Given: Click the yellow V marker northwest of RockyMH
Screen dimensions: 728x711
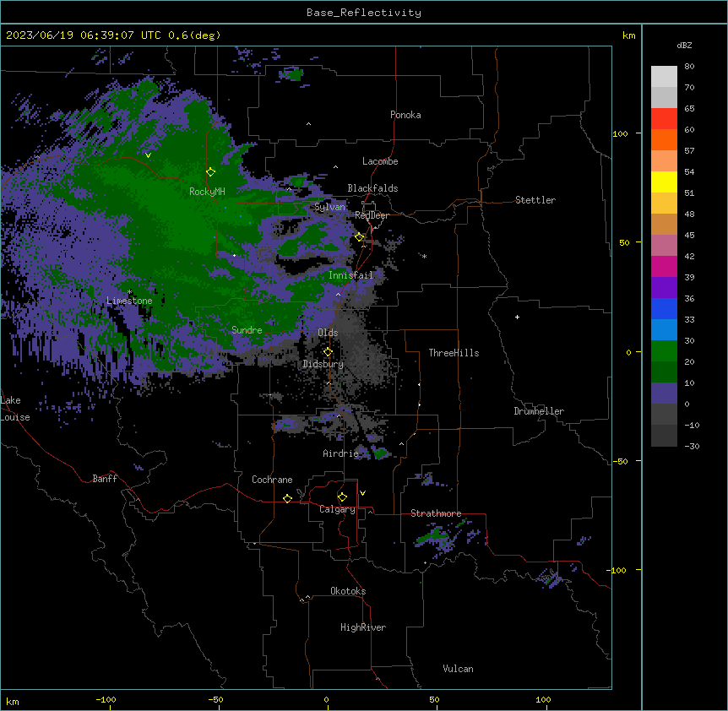Looking at the screenshot, I should click(148, 155).
